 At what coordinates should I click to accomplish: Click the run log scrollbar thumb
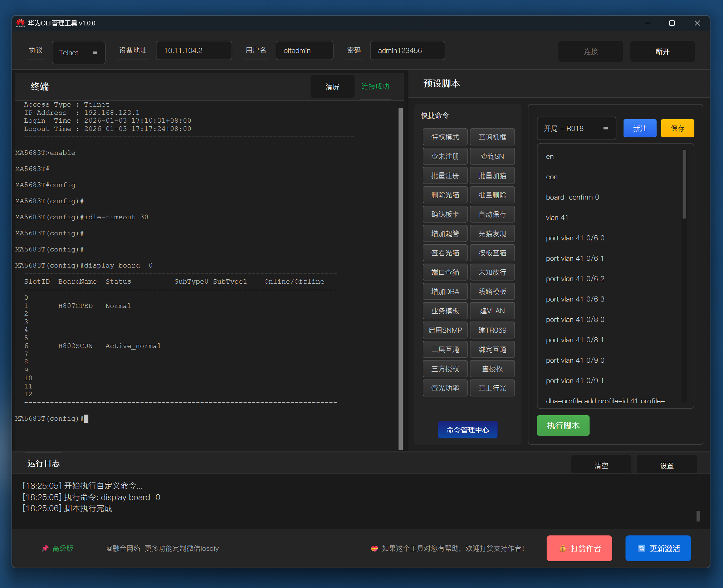pos(698,516)
